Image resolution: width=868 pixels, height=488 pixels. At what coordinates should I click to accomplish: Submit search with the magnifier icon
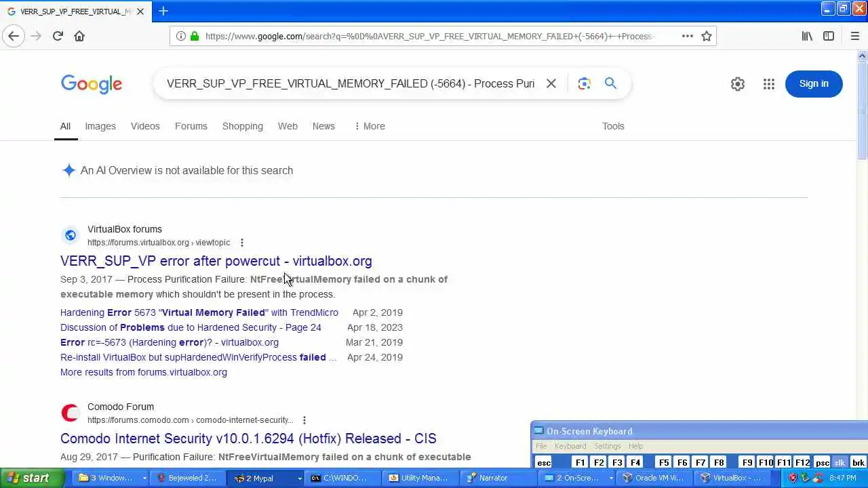[x=610, y=83]
